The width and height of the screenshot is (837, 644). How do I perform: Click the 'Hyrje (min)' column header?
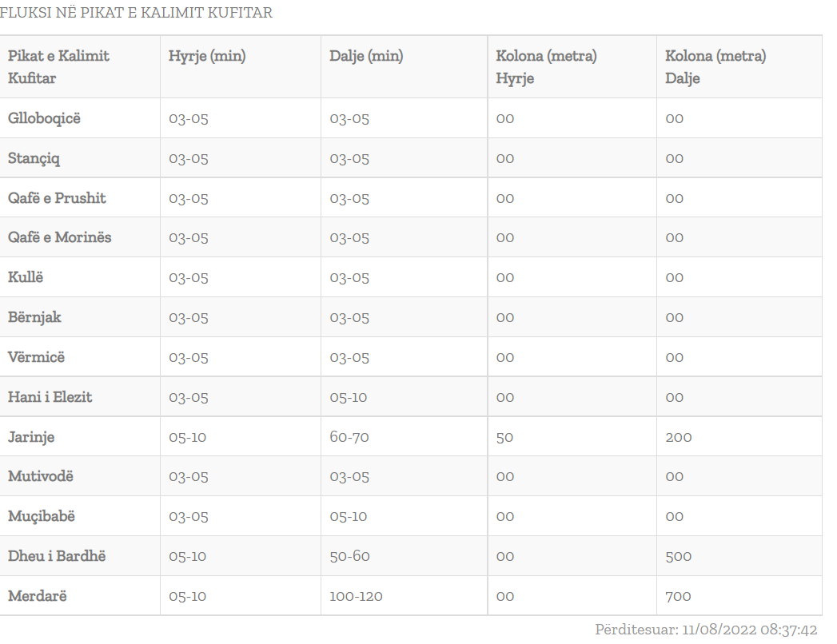pos(207,56)
